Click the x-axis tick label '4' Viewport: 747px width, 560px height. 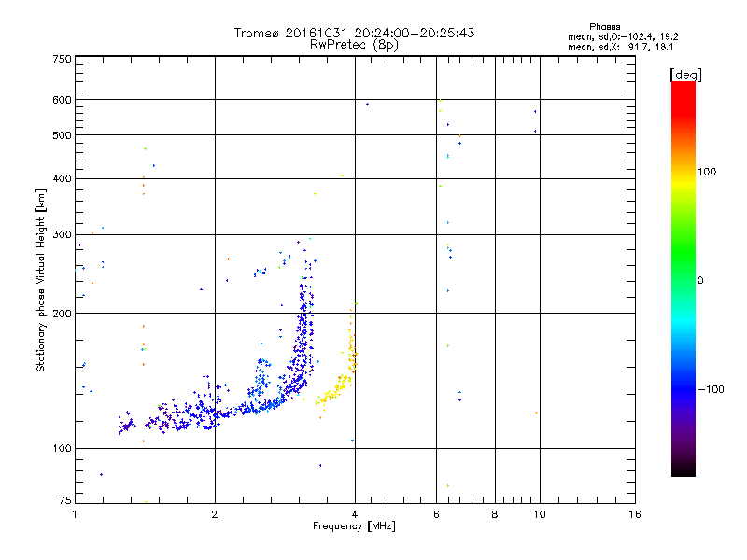point(355,514)
